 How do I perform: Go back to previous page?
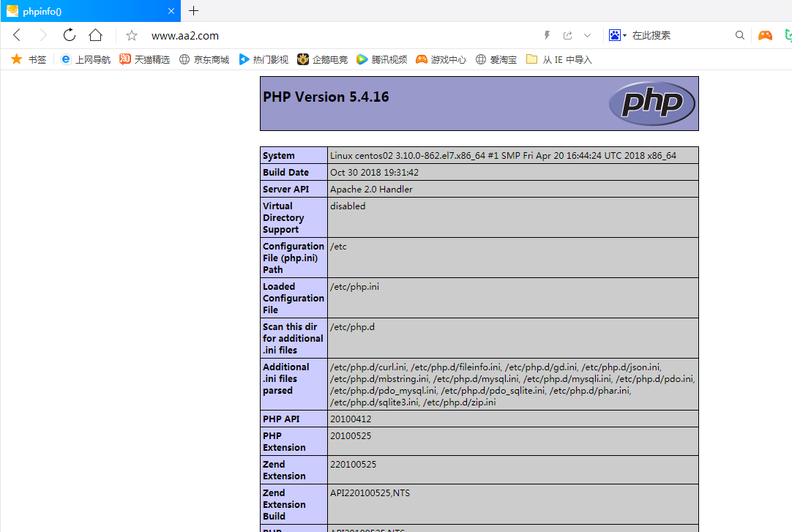tap(17, 35)
